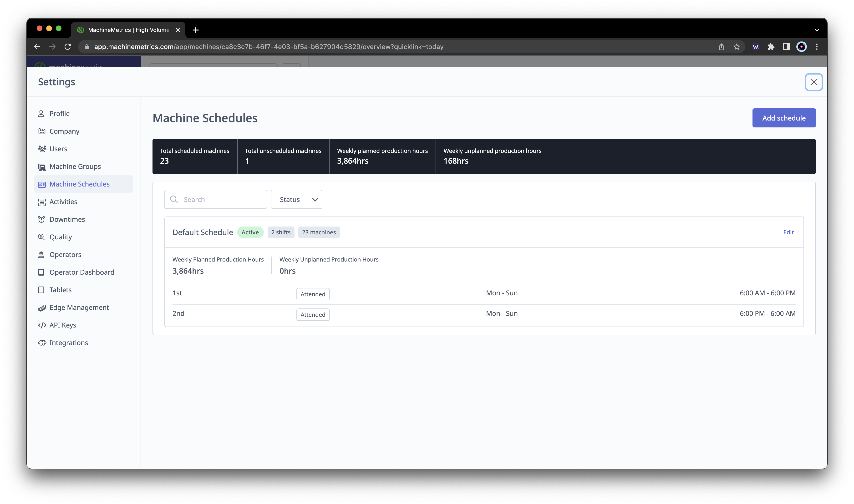Click the Company factory icon
This screenshot has height=504, width=854.
pos(42,131)
